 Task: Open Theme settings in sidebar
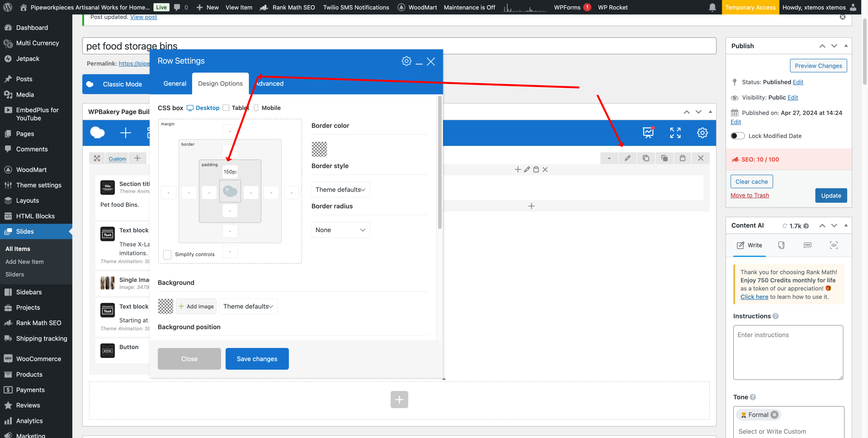(39, 185)
